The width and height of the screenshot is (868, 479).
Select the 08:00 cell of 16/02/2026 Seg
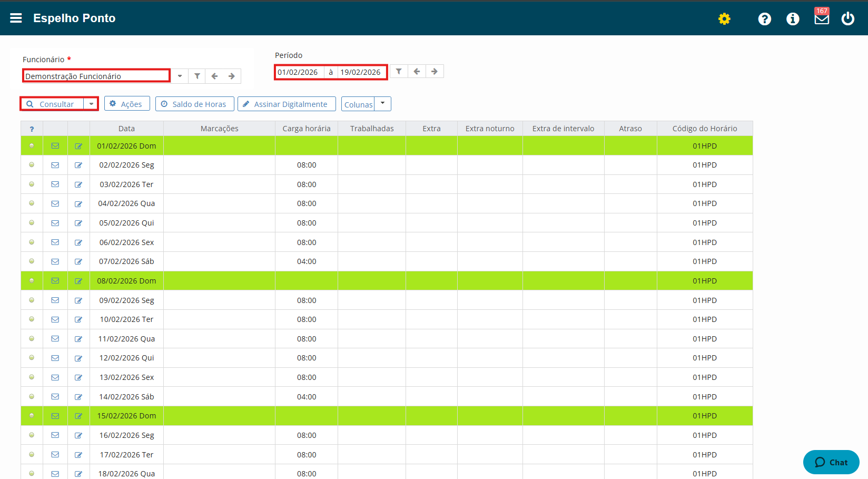pos(307,435)
